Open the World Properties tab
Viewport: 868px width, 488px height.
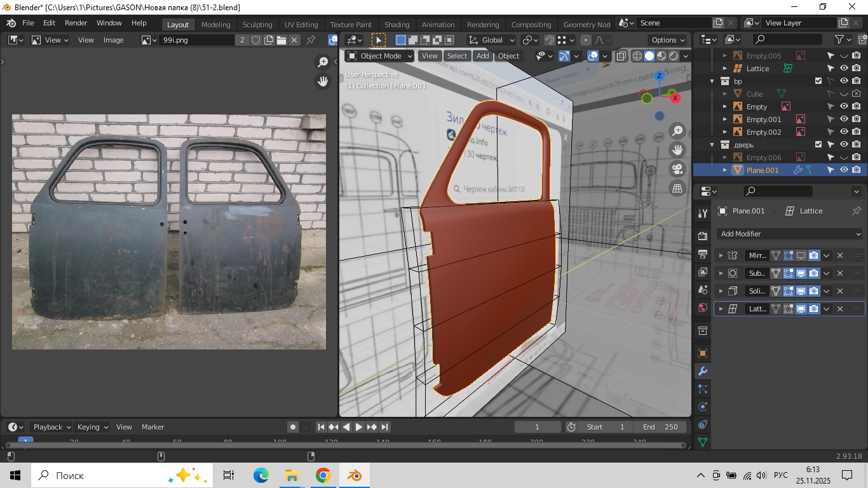tap(702, 308)
